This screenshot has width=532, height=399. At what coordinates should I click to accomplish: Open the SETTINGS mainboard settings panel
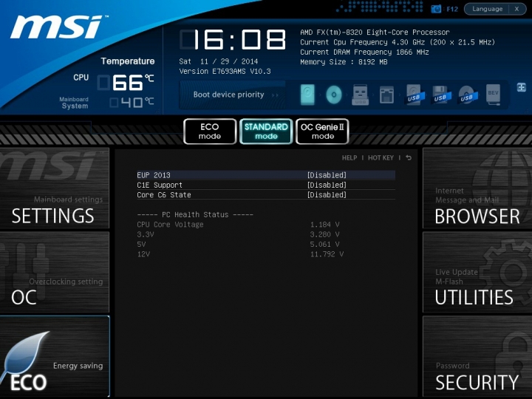tap(55, 188)
